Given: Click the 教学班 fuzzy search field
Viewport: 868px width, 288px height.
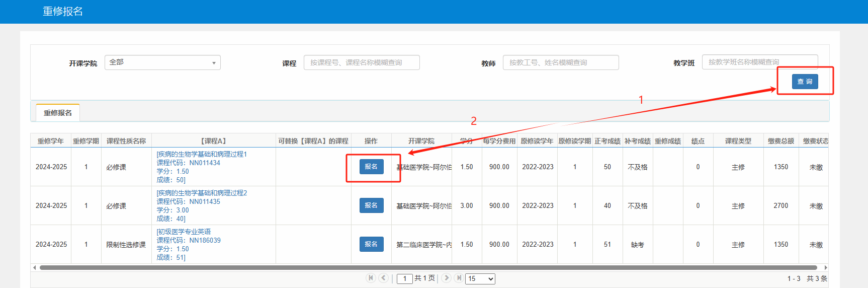Looking at the screenshot, I should [759, 62].
